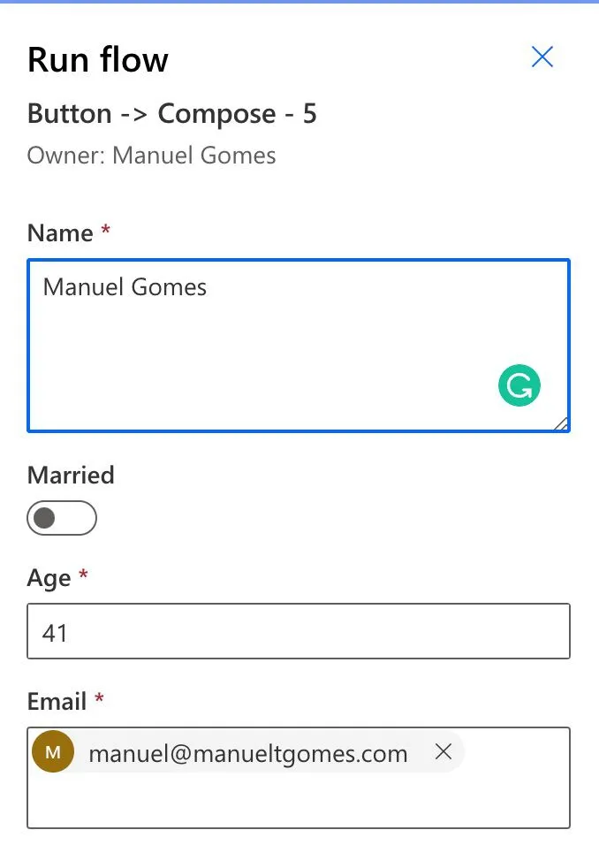Click the Name field label
The width and height of the screenshot is (599, 868).
(60, 233)
